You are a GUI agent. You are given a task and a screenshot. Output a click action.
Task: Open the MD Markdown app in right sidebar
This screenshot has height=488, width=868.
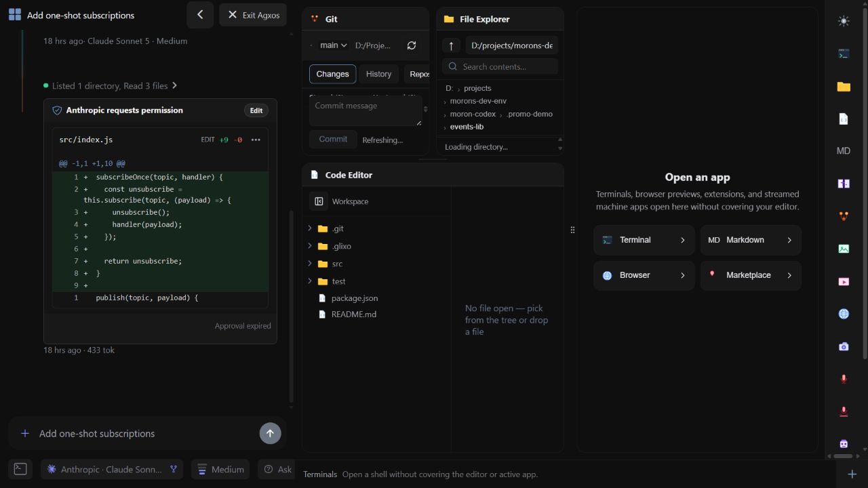pyautogui.click(x=844, y=150)
